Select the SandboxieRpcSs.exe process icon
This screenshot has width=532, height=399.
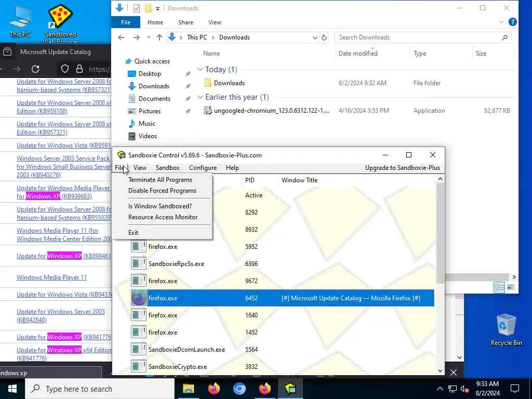pyautogui.click(x=139, y=263)
